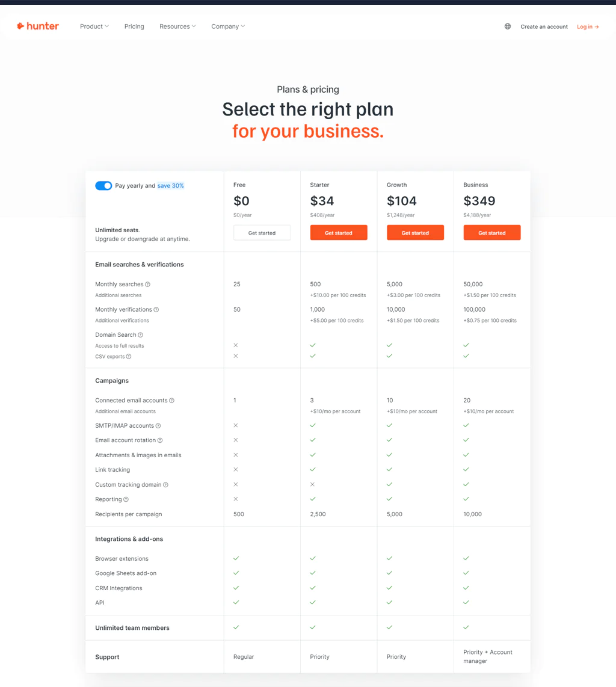The image size is (616, 687).
Task: Expand the Product navigation dropdown
Action: (x=94, y=26)
